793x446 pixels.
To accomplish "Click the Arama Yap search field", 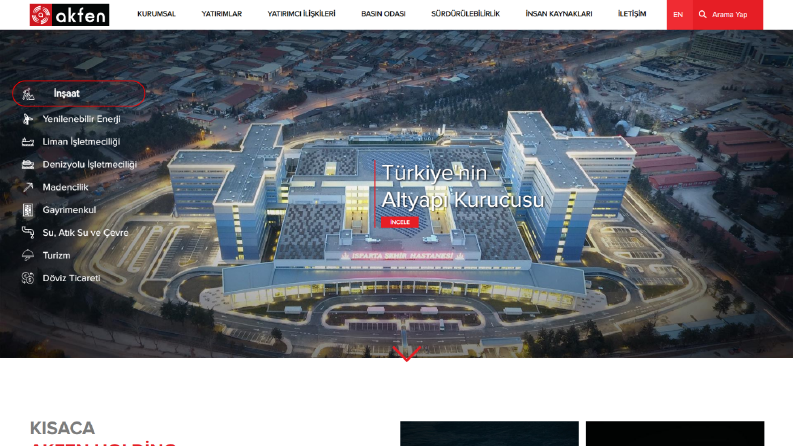I will click(x=730, y=15).
